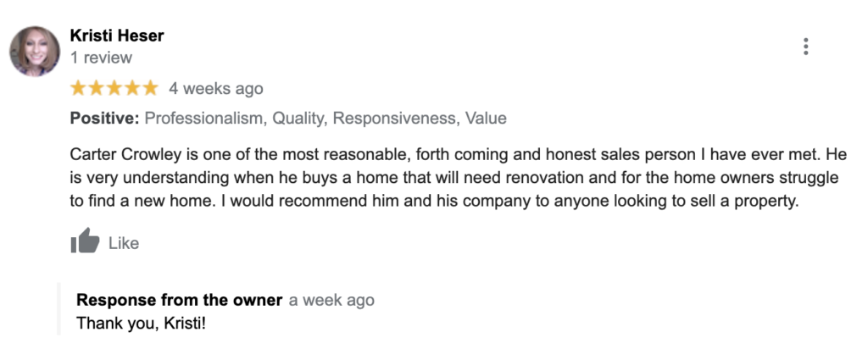Click the 'Response from the owner' heading
868x343 pixels.
[180, 300]
